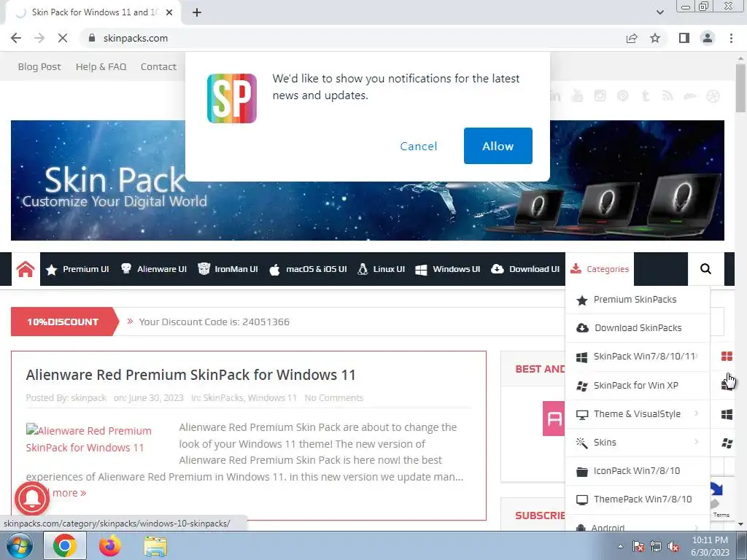Click the 10%DISCOUNT red label
The height and width of the screenshot is (560, 747).
click(x=63, y=322)
